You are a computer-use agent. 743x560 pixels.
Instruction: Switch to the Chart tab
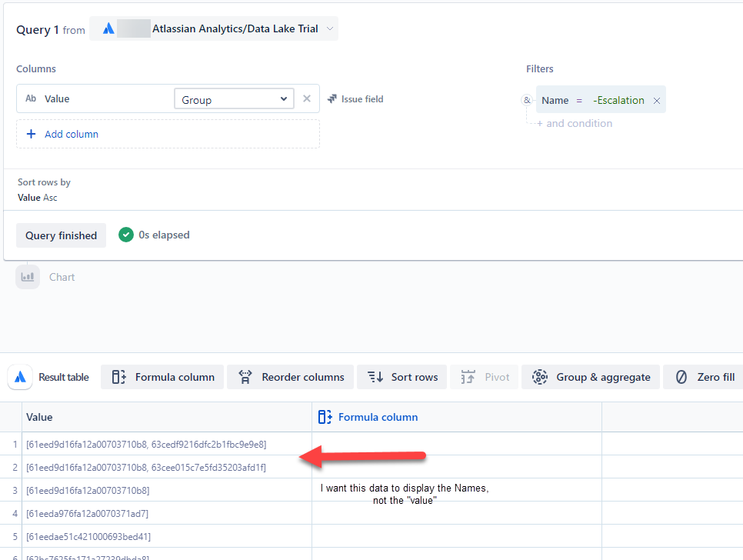[62, 276]
